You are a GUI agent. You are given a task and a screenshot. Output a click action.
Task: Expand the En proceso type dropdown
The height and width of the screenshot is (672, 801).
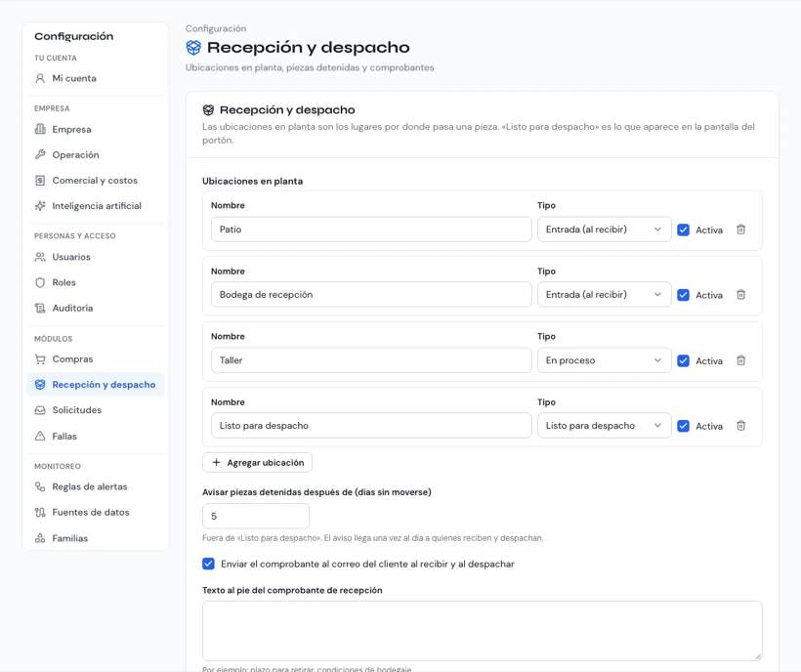coord(604,360)
